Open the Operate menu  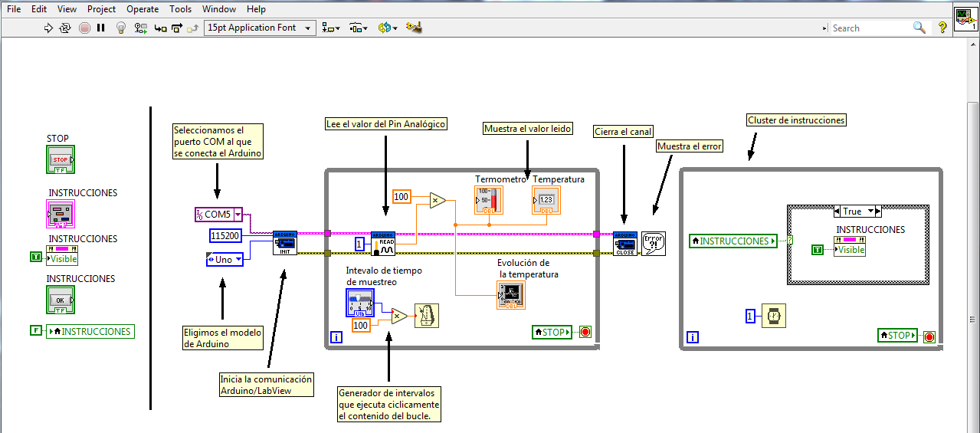pos(142,9)
